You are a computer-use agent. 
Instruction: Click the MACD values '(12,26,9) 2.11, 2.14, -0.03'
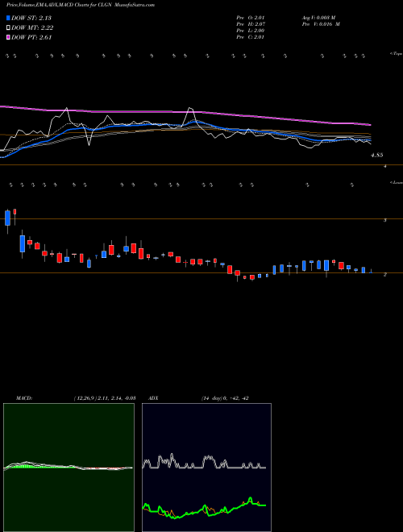(104, 398)
